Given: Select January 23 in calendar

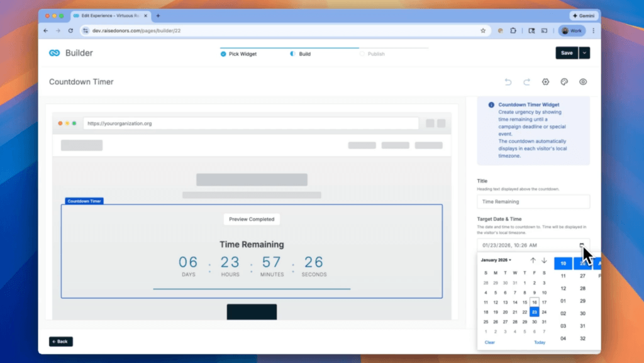Looking at the screenshot, I should (535, 312).
